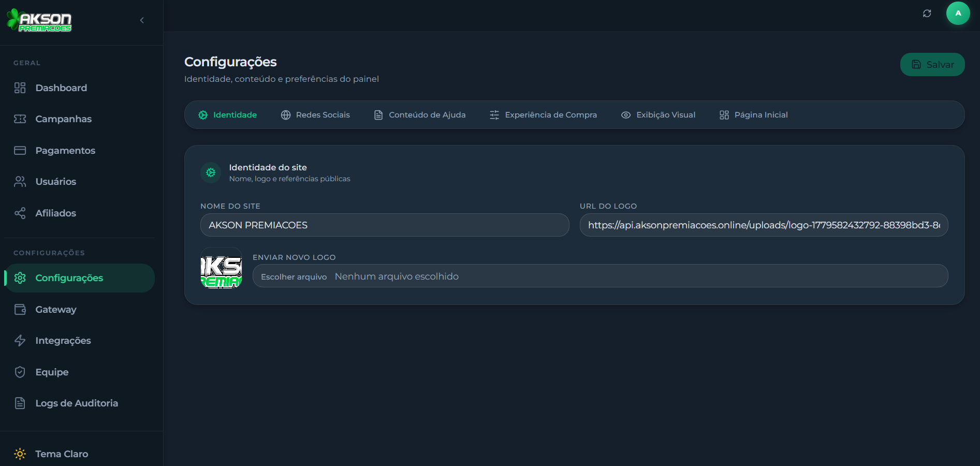Open Equipe in the sidebar

coord(80,372)
